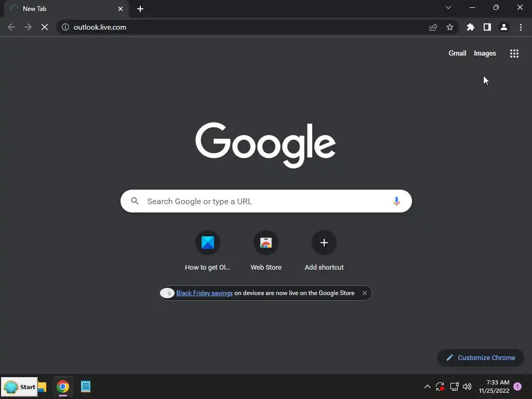This screenshot has height=399, width=532.
Task: Minimize the Chrome window
Action: coord(472,7)
